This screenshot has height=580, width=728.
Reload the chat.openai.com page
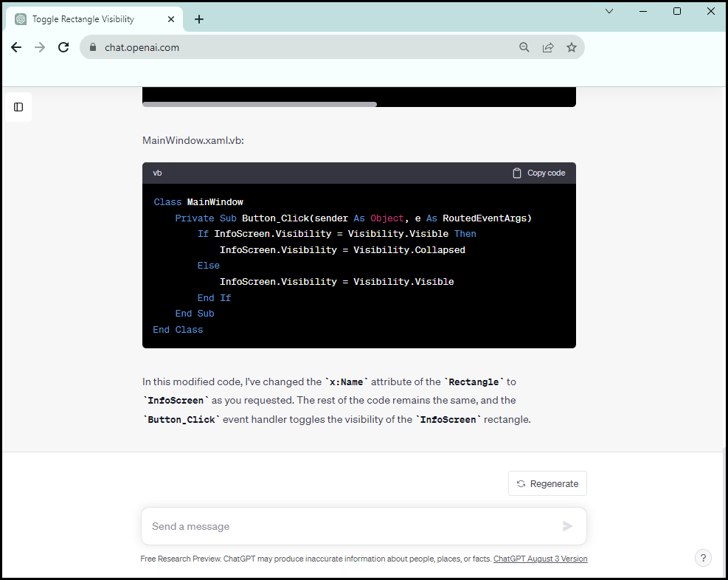coord(63,47)
